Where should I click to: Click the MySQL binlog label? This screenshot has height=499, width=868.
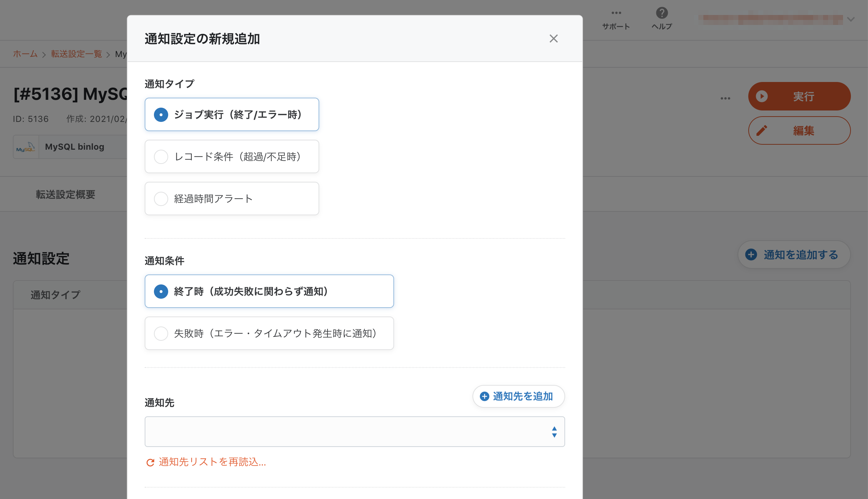pos(74,147)
